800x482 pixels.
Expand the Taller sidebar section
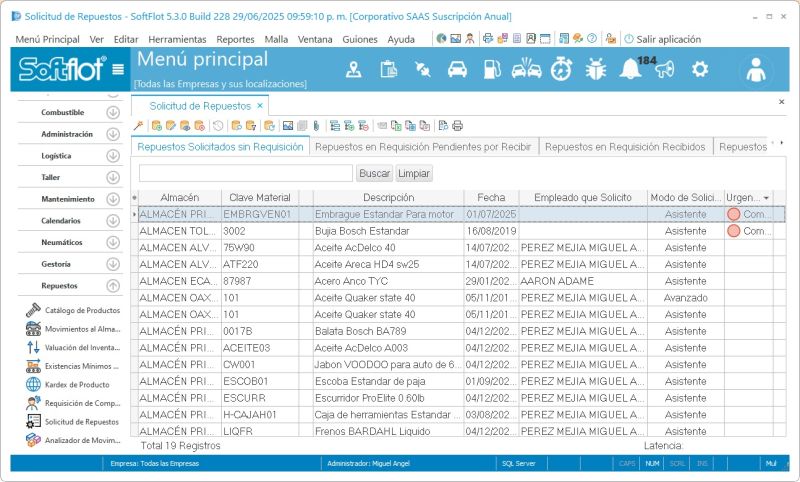pyautogui.click(x=112, y=177)
